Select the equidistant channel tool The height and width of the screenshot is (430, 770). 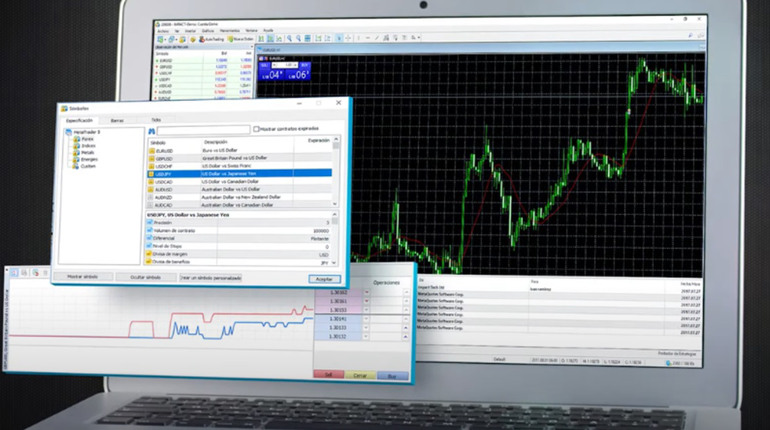[x=386, y=38]
